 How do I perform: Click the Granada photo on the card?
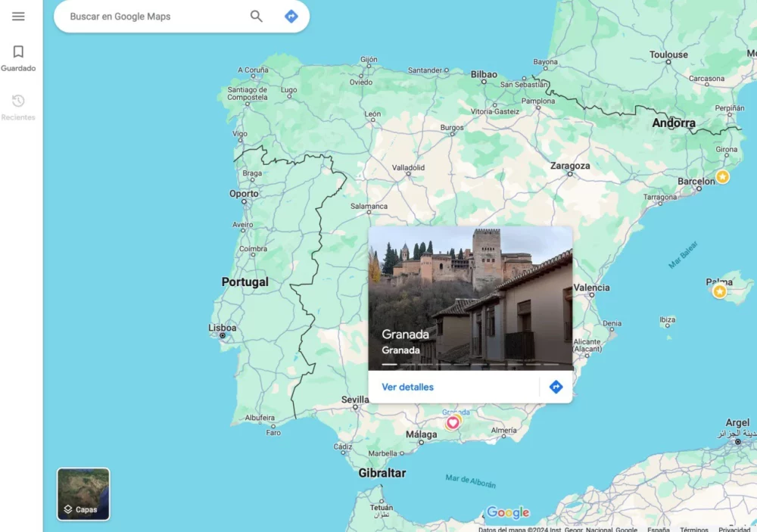tap(470, 298)
